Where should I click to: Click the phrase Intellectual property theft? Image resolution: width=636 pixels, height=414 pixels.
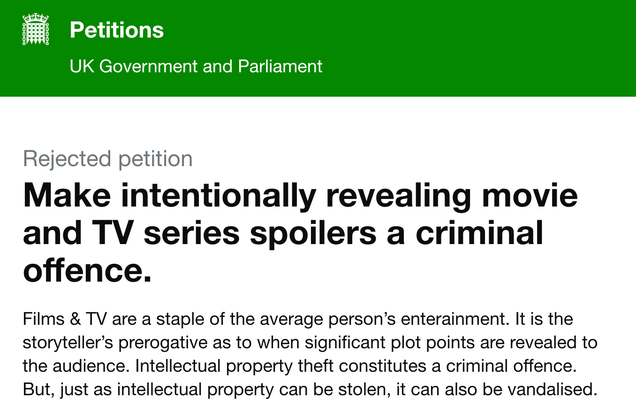(234, 366)
